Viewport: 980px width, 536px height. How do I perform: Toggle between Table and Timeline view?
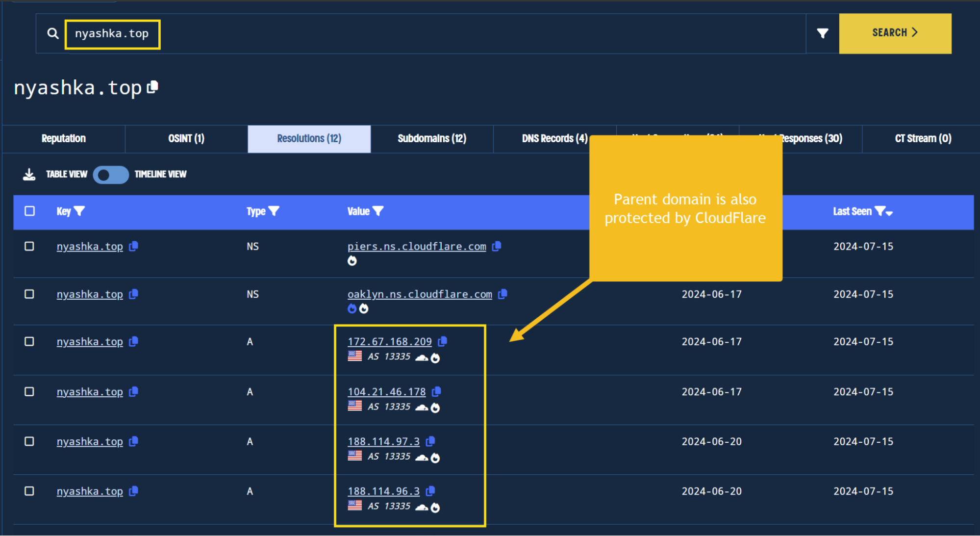111,175
